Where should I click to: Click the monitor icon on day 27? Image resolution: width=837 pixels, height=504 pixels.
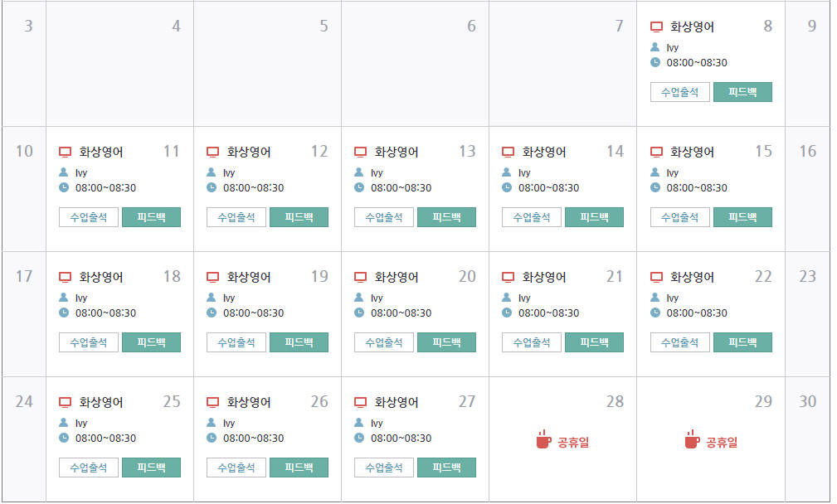tap(360, 402)
